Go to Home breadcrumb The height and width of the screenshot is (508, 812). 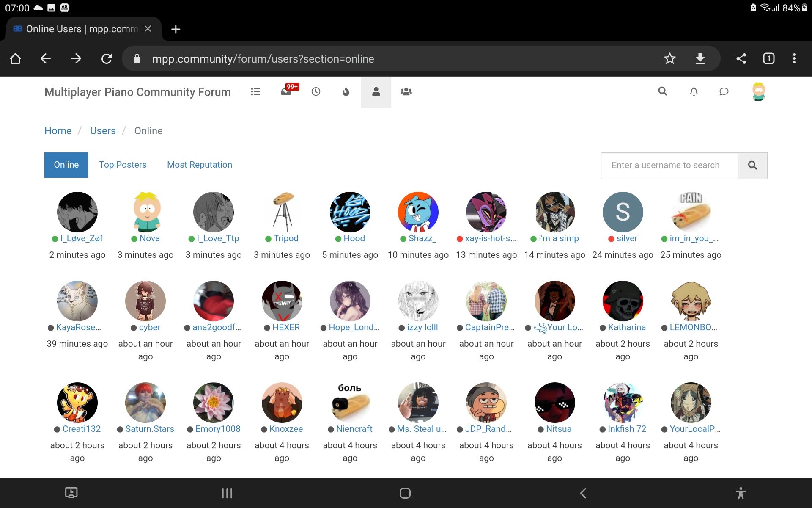[x=58, y=131]
